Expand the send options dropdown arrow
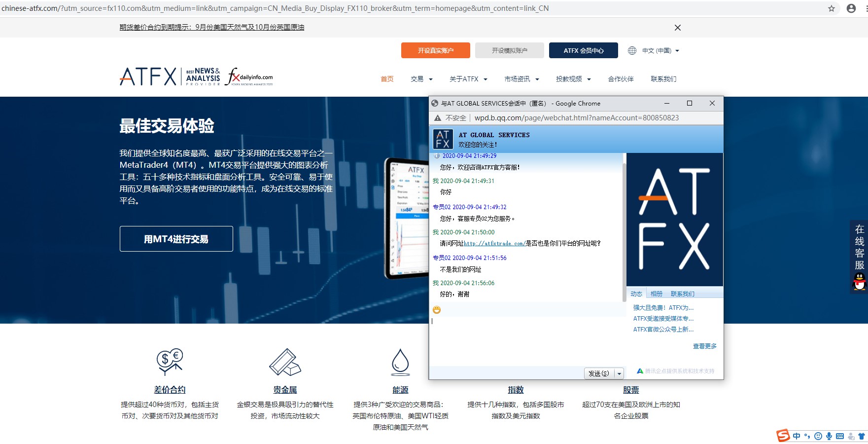 620,373
